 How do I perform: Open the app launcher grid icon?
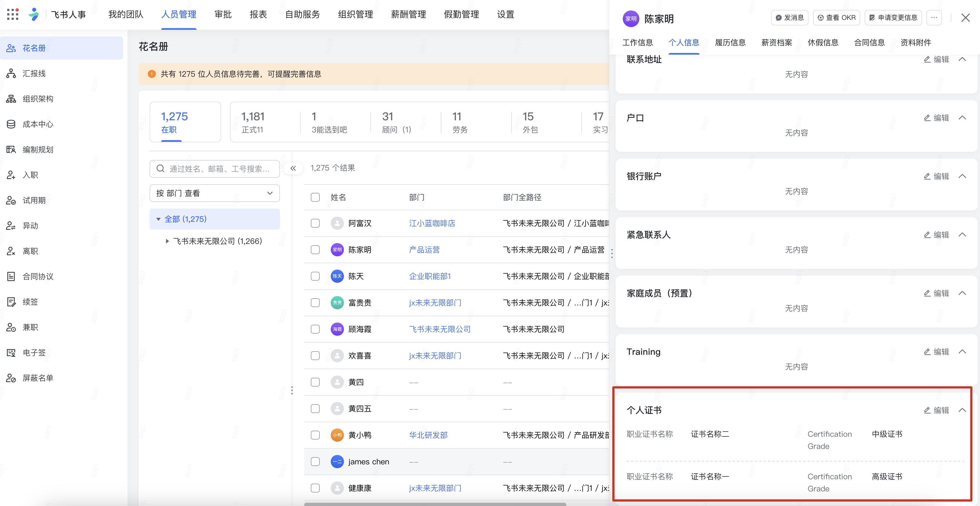12,14
